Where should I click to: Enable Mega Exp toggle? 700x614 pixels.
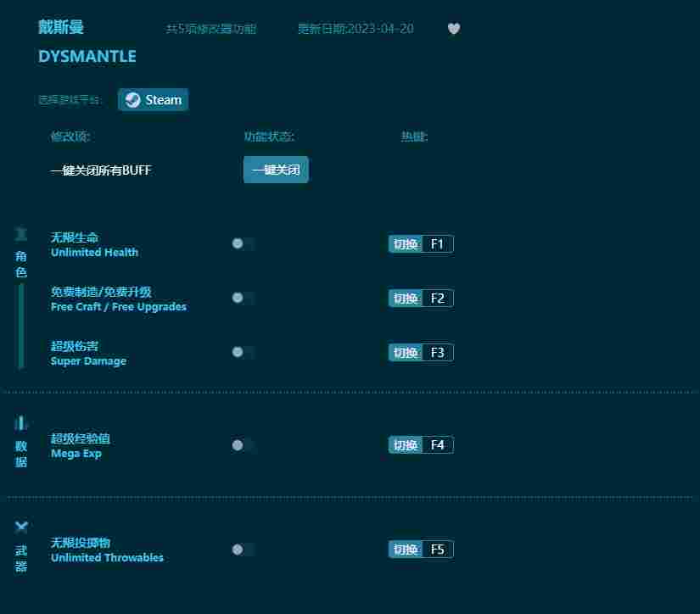pos(244,445)
